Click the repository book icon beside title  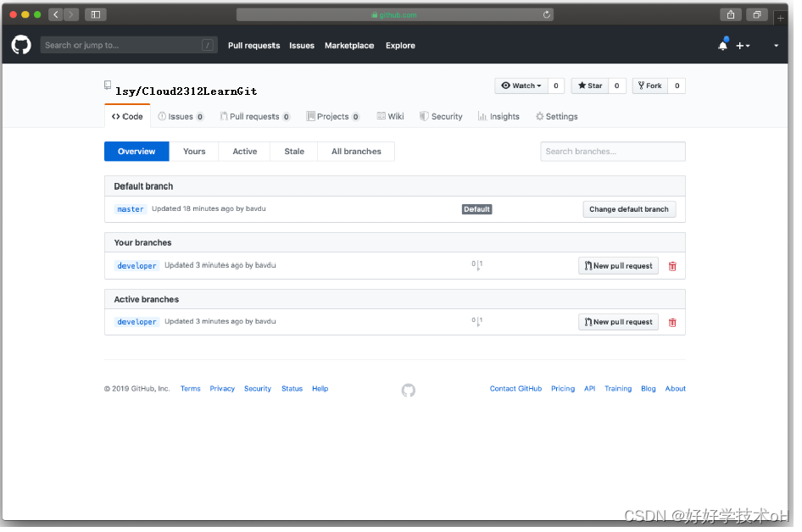[x=108, y=85]
